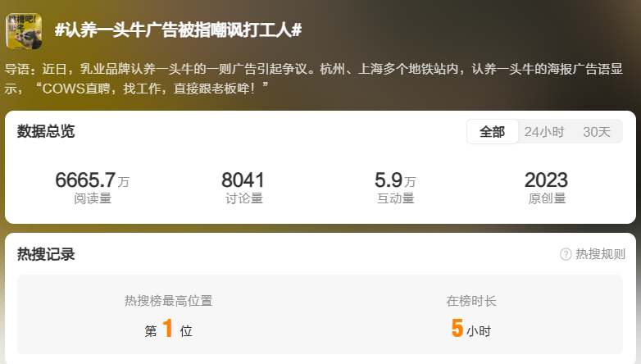Click the 热搜榜最高位置 rank value
The image size is (641, 364).
pos(168,329)
